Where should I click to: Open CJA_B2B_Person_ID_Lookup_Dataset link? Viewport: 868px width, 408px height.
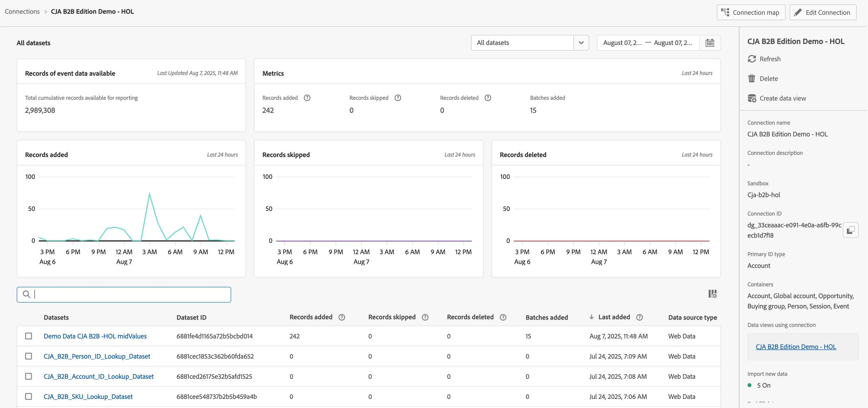click(x=97, y=356)
